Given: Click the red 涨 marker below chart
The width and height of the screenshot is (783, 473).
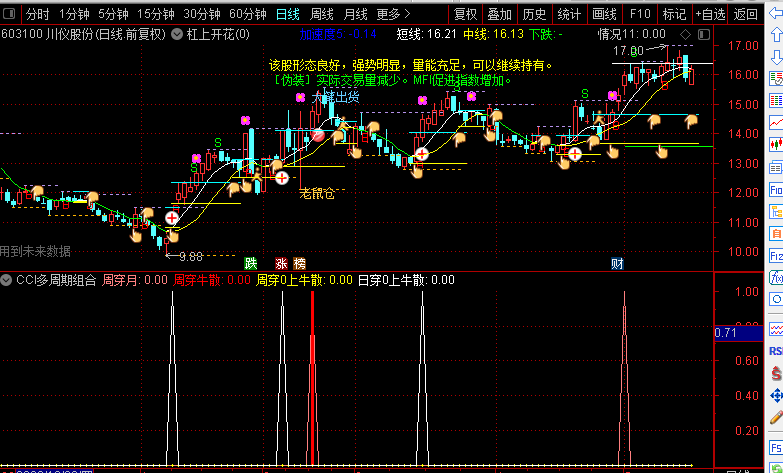Looking at the screenshot, I should 282,263.
